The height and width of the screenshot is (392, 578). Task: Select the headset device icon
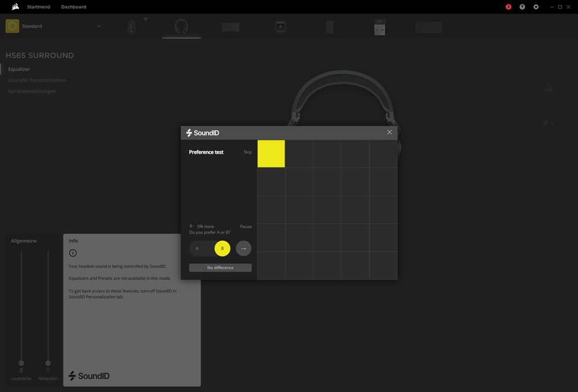click(181, 27)
